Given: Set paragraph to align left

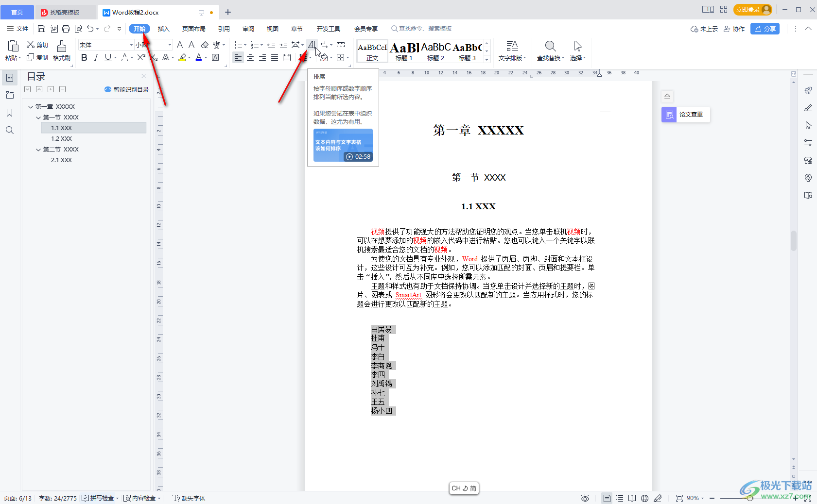Looking at the screenshot, I should tap(238, 57).
